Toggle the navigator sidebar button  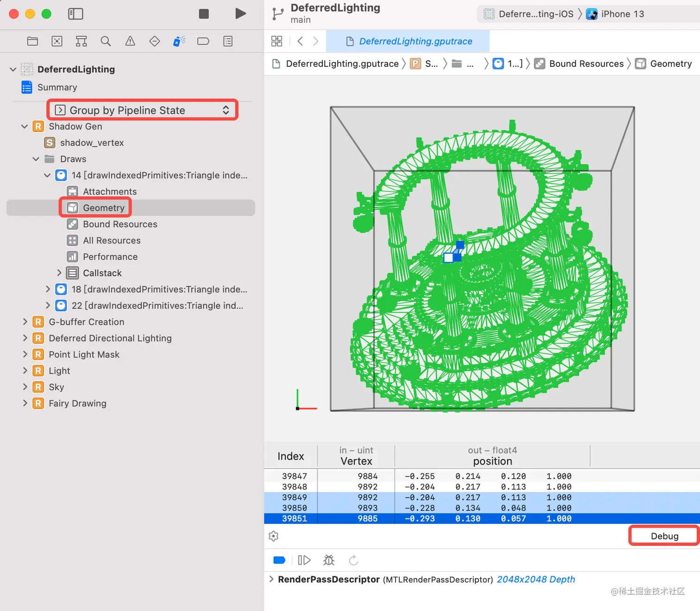75,14
